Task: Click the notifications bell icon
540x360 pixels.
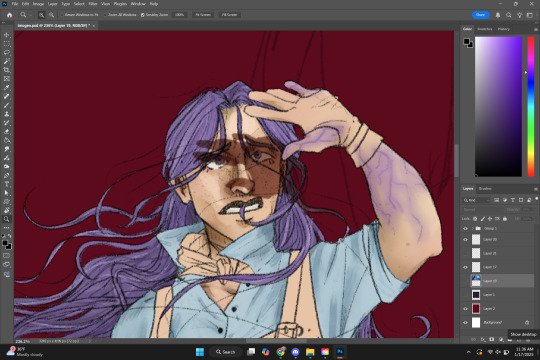Action: (x=498, y=15)
